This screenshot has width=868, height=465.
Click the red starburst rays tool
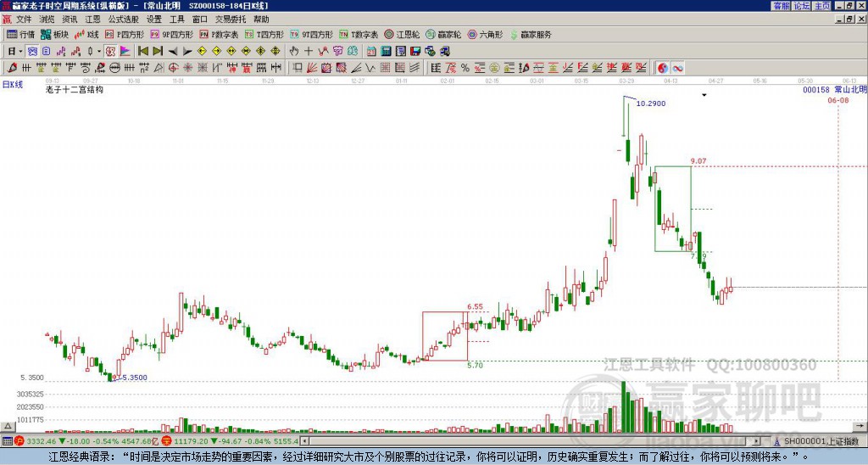coord(187,68)
